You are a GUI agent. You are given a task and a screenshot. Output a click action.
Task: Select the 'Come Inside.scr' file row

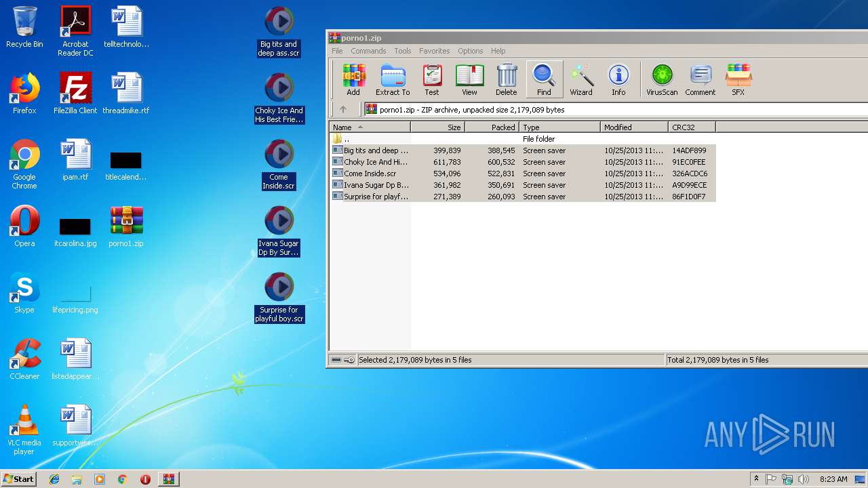click(x=522, y=174)
